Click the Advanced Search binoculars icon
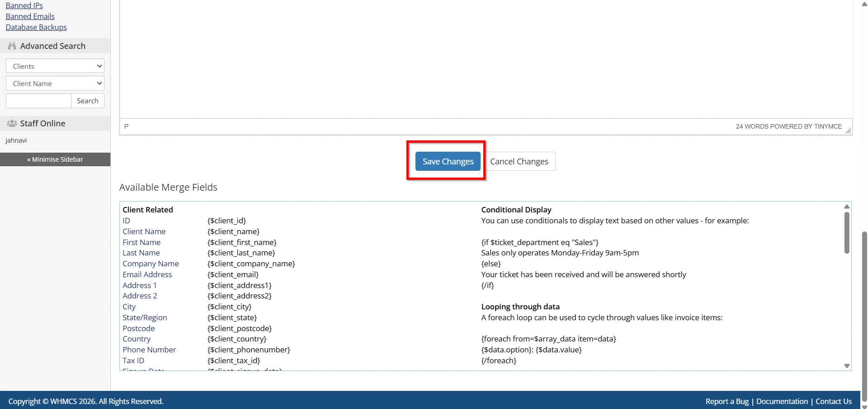Image resolution: width=868 pixels, height=409 pixels. pyautogui.click(x=12, y=46)
